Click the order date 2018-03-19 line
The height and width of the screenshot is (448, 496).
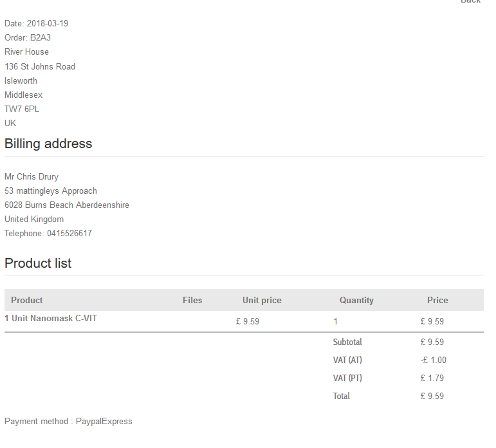[x=36, y=24]
